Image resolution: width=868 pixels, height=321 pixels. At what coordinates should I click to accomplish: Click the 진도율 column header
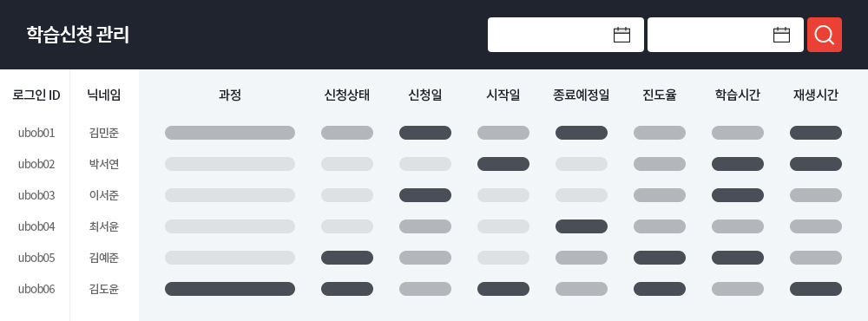click(660, 95)
